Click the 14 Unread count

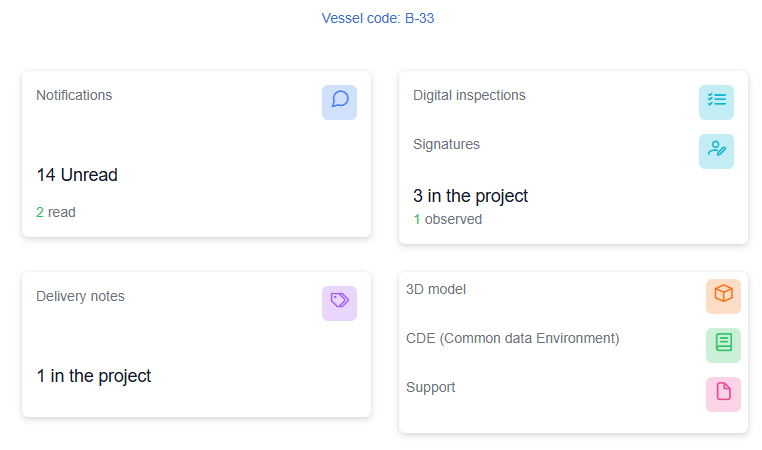(77, 175)
